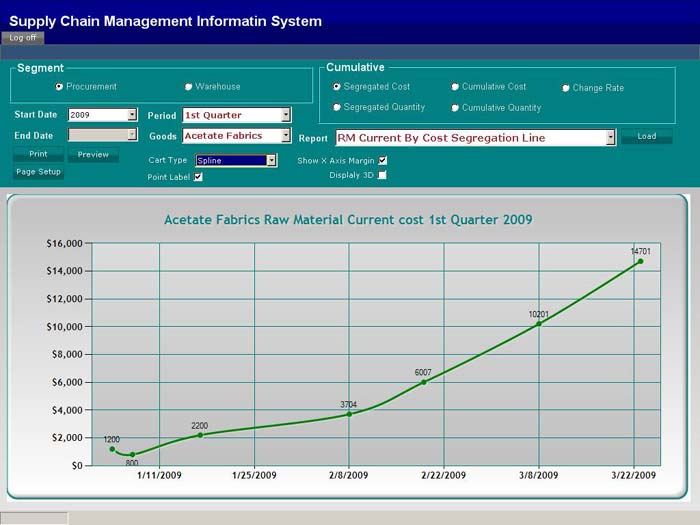Click the 2200 data point on chart

(x=200, y=435)
